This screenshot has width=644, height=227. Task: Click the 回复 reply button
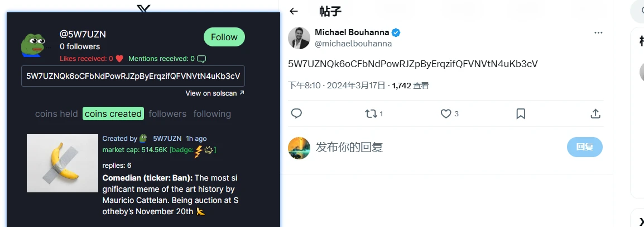click(584, 147)
